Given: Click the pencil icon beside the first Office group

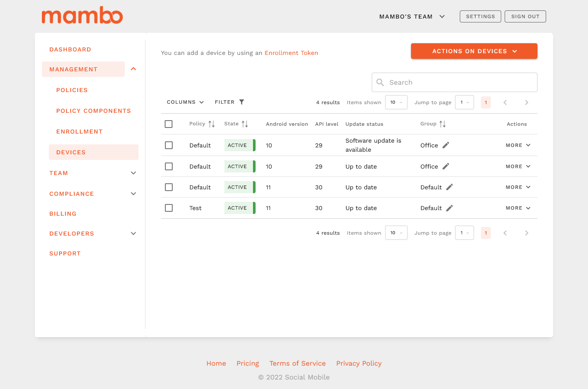Looking at the screenshot, I should [446, 145].
